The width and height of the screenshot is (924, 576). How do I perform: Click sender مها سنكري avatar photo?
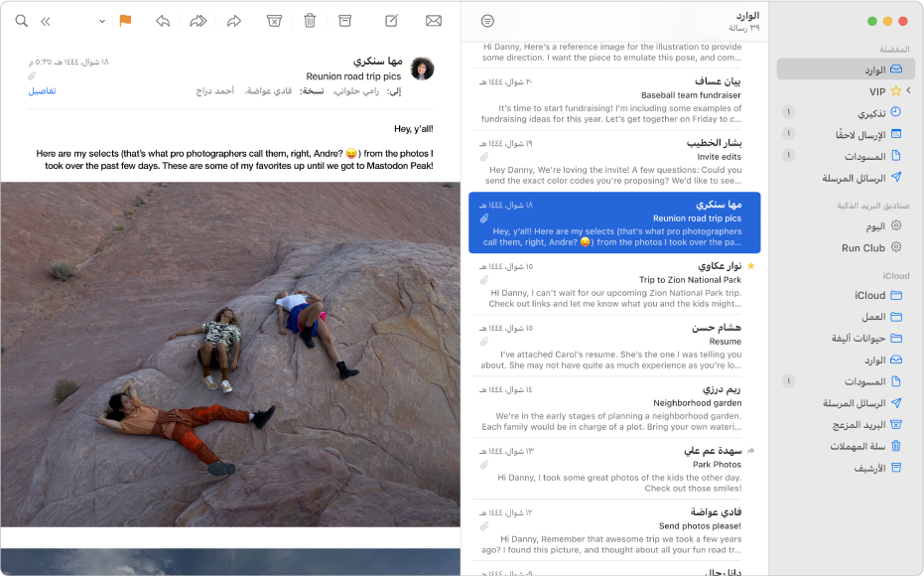click(x=422, y=69)
